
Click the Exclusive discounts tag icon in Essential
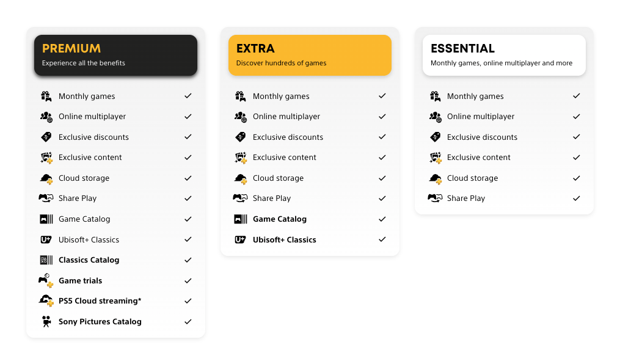(435, 137)
